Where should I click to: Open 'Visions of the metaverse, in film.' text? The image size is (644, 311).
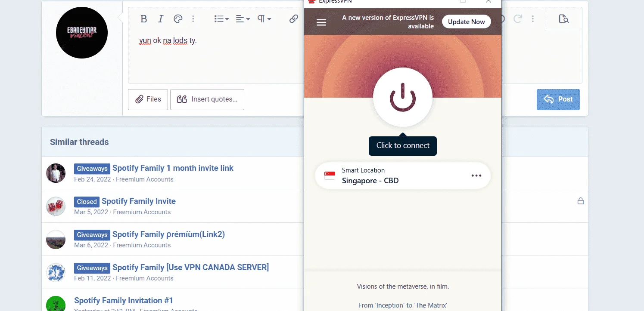coord(403,286)
